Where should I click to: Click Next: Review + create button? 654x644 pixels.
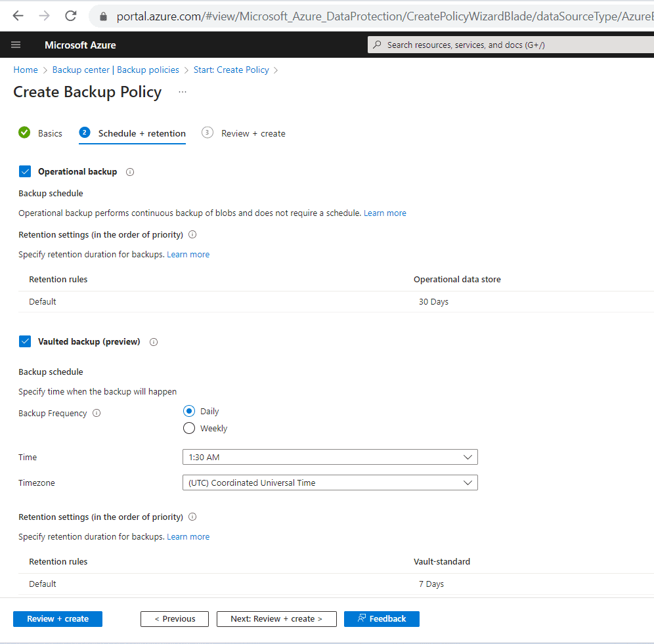pyautogui.click(x=276, y=619)
